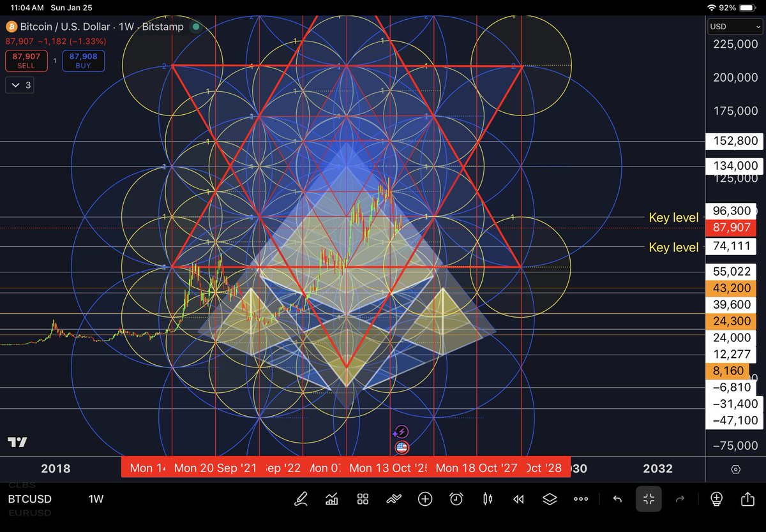
Task: Tap the plus add symbol icon
Action: [425, 499]
